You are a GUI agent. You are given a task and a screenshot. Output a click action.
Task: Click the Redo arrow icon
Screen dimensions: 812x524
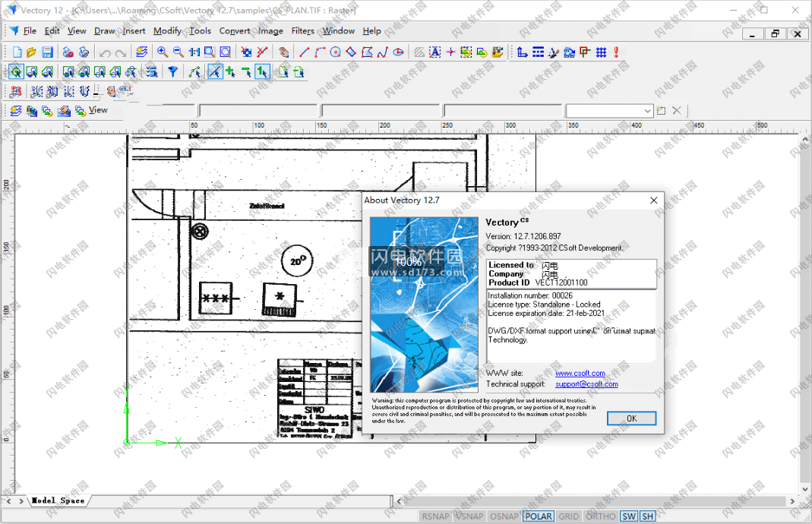121,52
